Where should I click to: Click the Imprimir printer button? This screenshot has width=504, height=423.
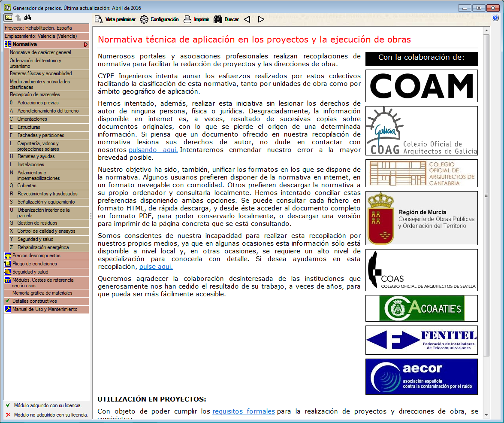[196, 19]
